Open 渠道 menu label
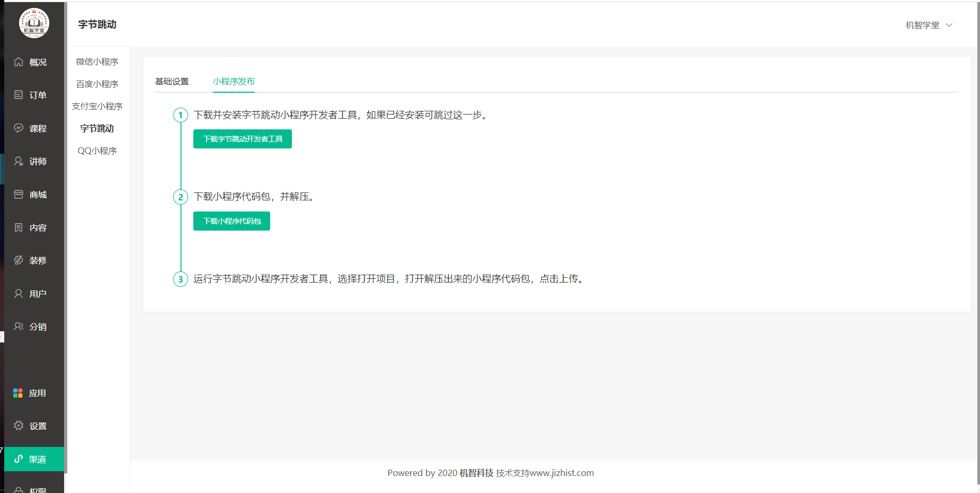The width and height of the screenshot is (980, 493). tap(38, 459)
